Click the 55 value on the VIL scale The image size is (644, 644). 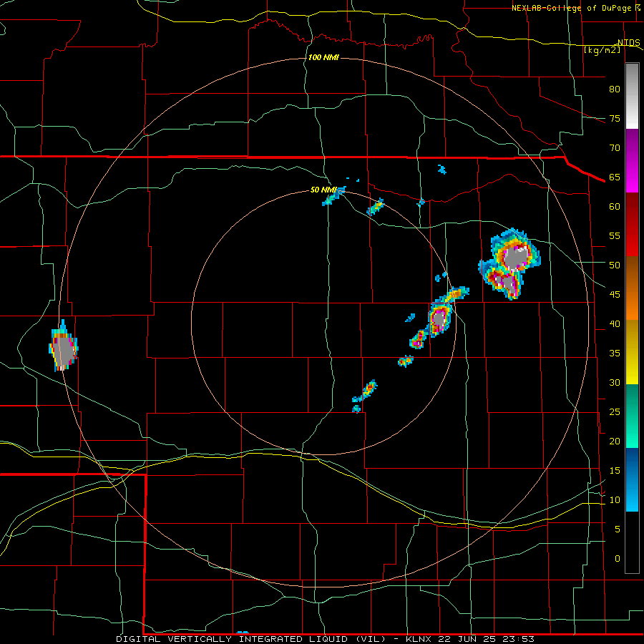[x=615, y=235]
